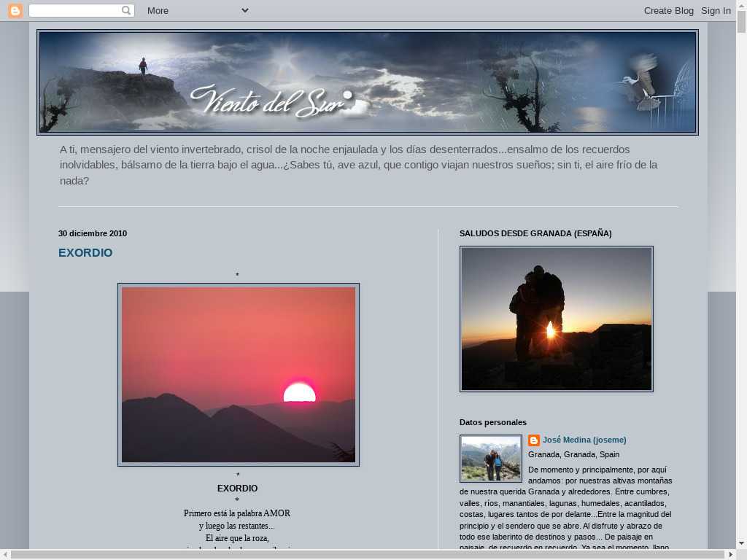Open the red sunset post image
Image resolution: width=747 pixels, height=560 pixels.
(239, 375)
